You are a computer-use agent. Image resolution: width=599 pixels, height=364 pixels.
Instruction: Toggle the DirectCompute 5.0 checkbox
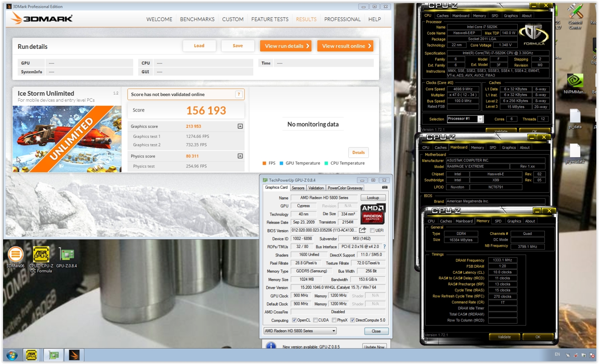[352, 320]
